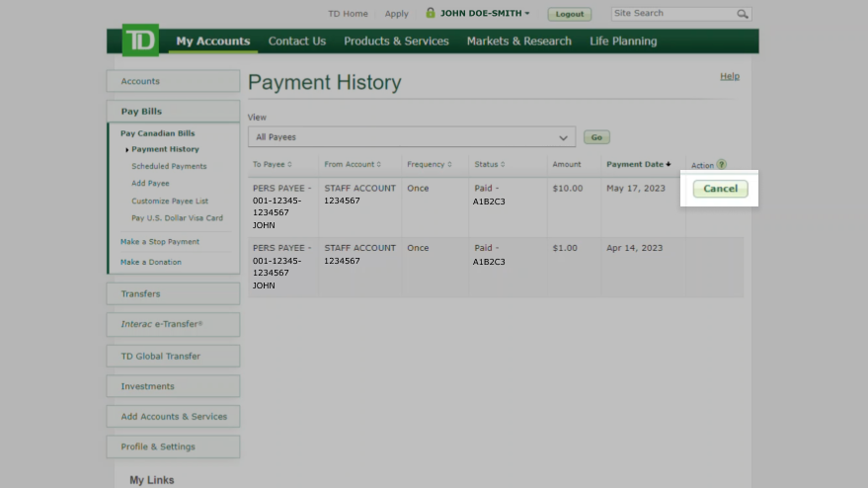The height and width of the screenshot is (488, 868).
Task: Sort by Frequency column arrows
Action: pos(449,165)
